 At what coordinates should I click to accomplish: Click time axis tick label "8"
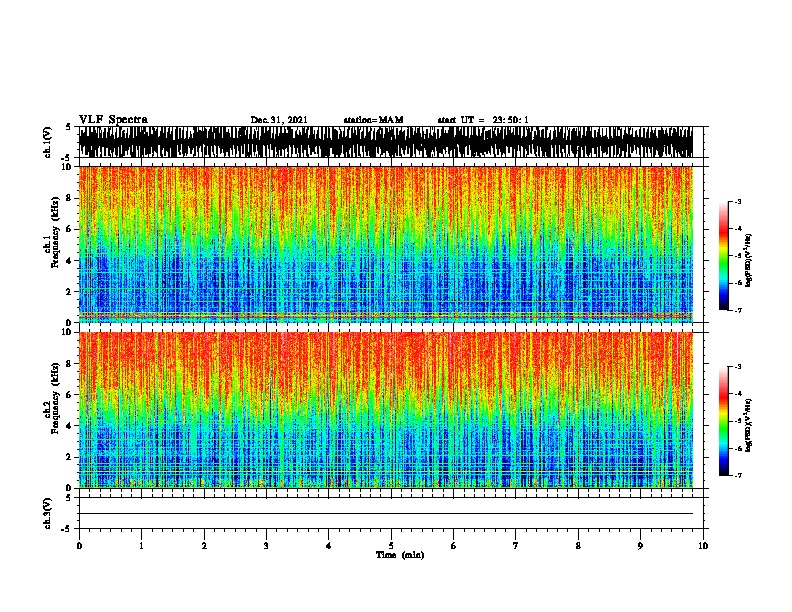(578, 546)
